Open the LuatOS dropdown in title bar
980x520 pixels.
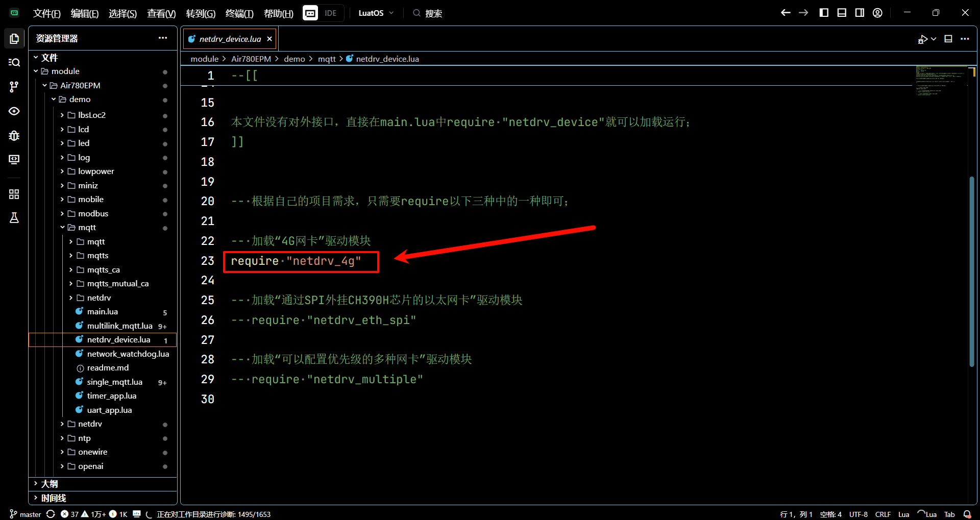click(x=376, y=13)
